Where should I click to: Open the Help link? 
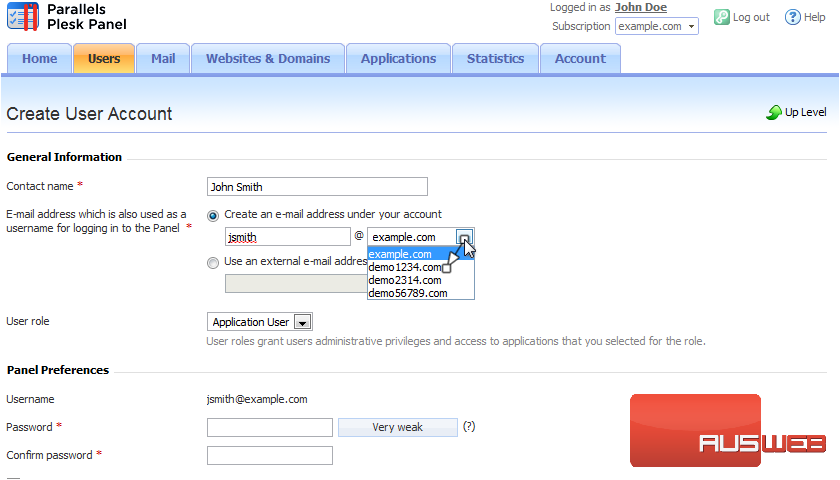point(814,17)
